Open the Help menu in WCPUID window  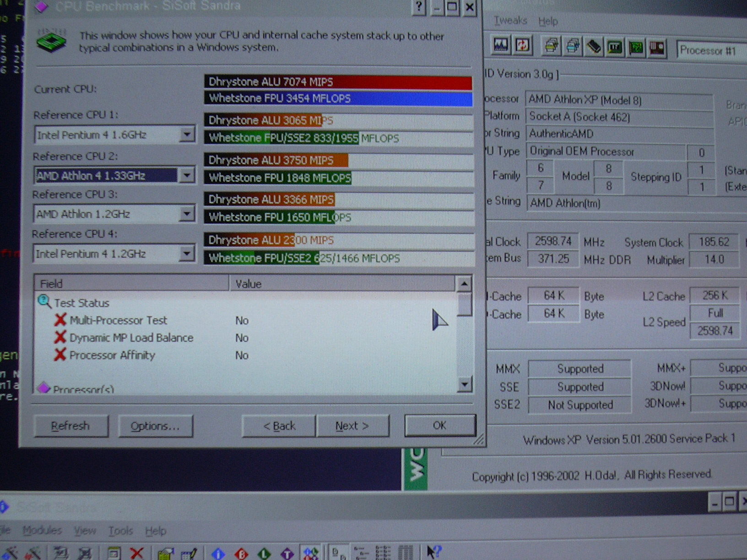(548, 21)
